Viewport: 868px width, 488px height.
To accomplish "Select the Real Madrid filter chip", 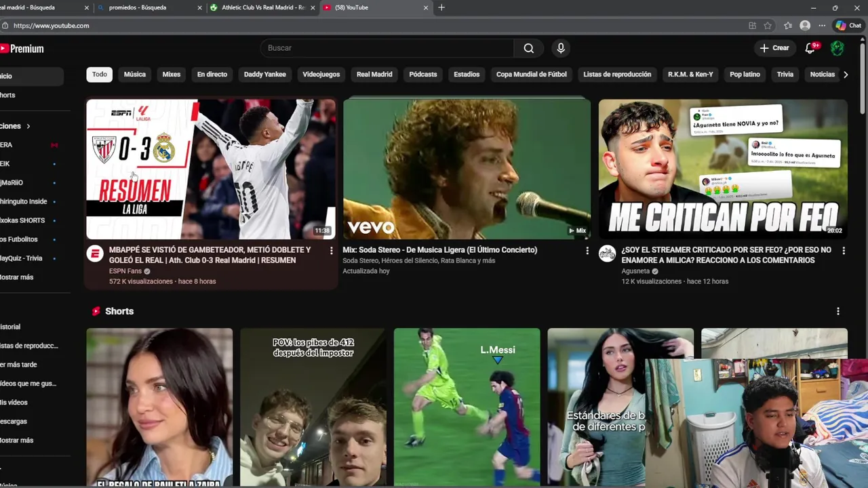I will pos(374,75).
